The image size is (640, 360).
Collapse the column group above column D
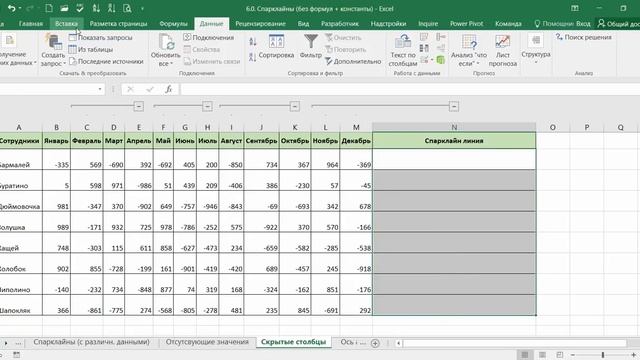(x=139, y=107)
